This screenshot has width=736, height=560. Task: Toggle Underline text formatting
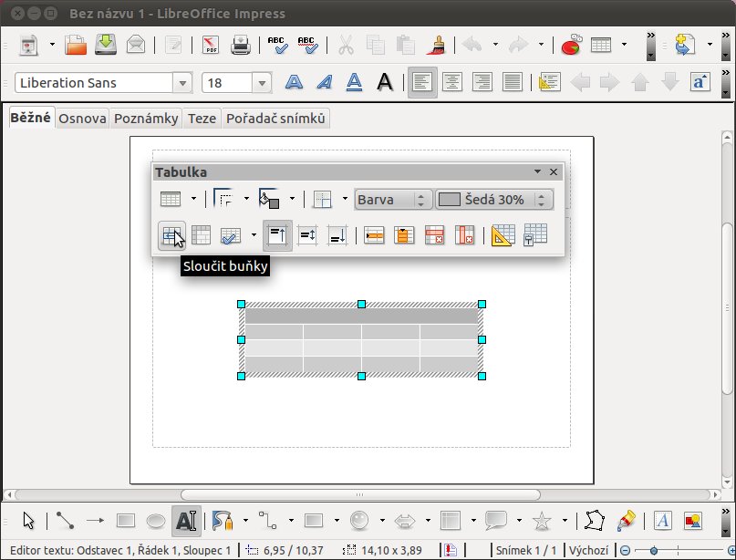354,83
